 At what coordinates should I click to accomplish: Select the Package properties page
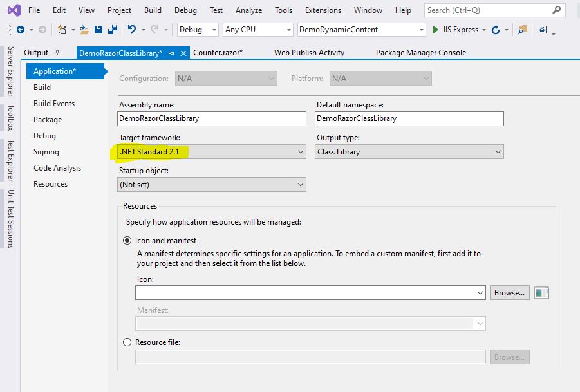click(x=48, y=120)
